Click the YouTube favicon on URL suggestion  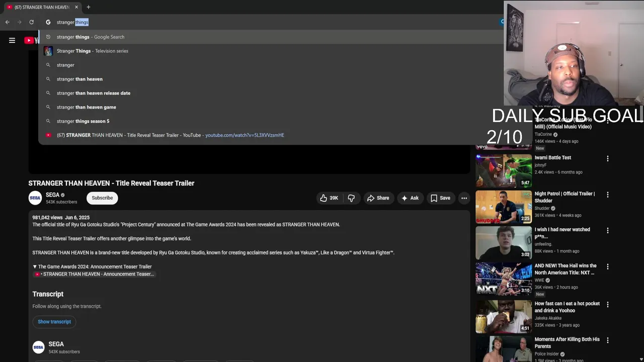point(48,135)
